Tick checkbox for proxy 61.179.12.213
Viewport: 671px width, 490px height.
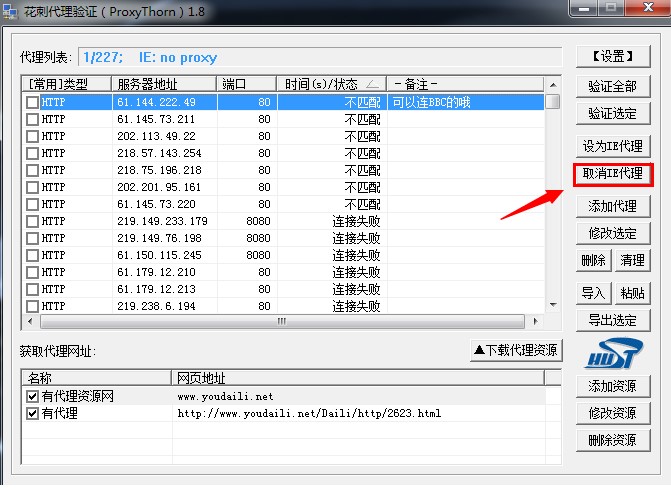click(x=33, y=289)
